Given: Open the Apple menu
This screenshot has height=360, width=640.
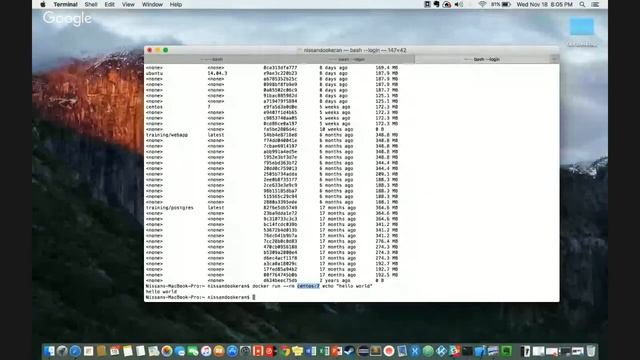Looking at the screenshot, I should (x=43, y=4).
